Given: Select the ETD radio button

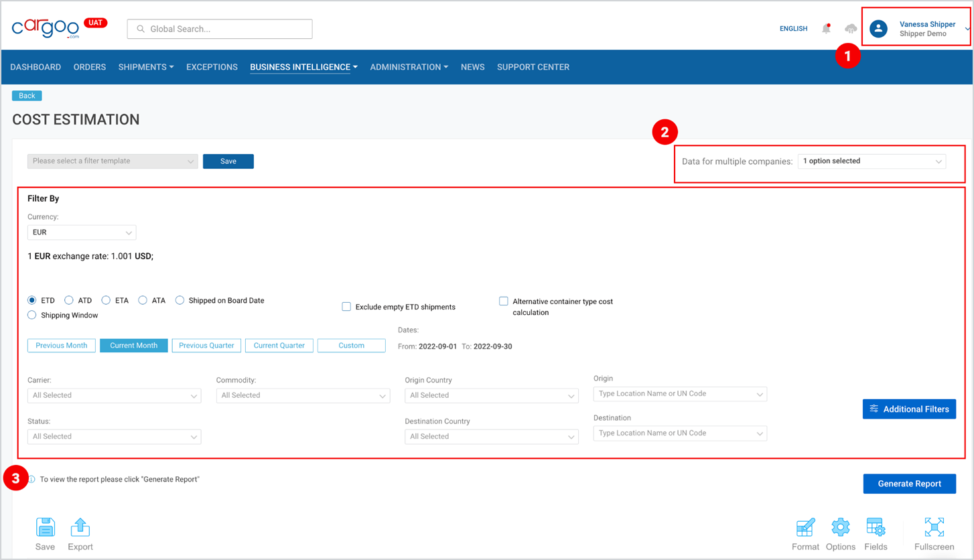Looking at the screenshot, I should [x=32, y=301].
